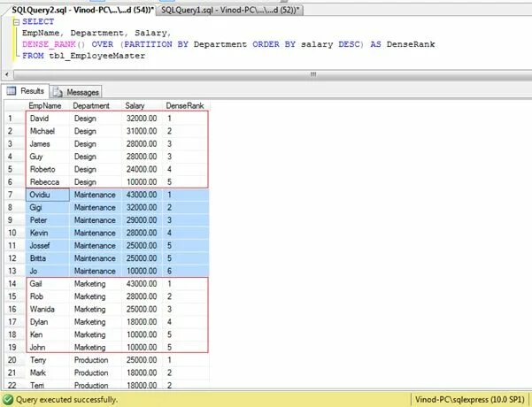532x407 pixels.
Task: Select the Terry cell
Action: coord(48,360)
